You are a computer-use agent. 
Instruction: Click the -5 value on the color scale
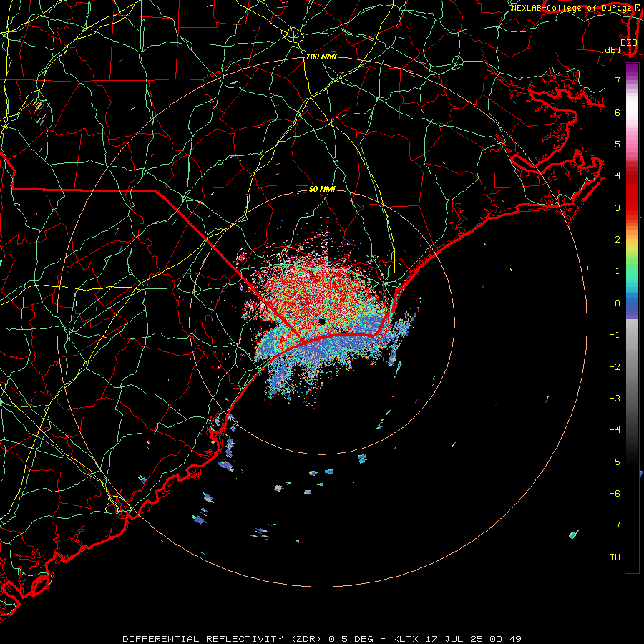click(x=615, y=462)
